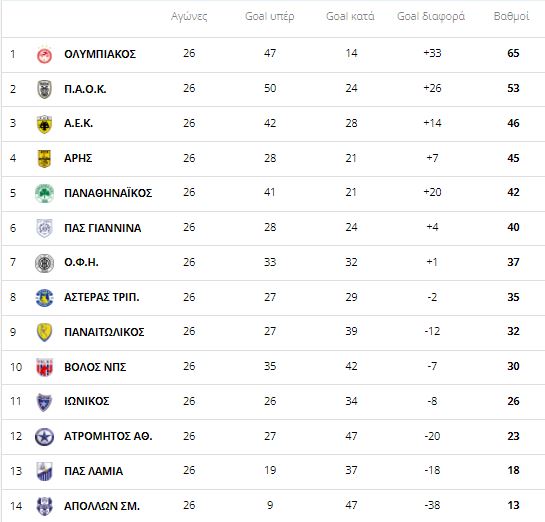Open the green Panathinaikos shamrock logo
This screenshot has width=545, height=522.
pos(44,193)
